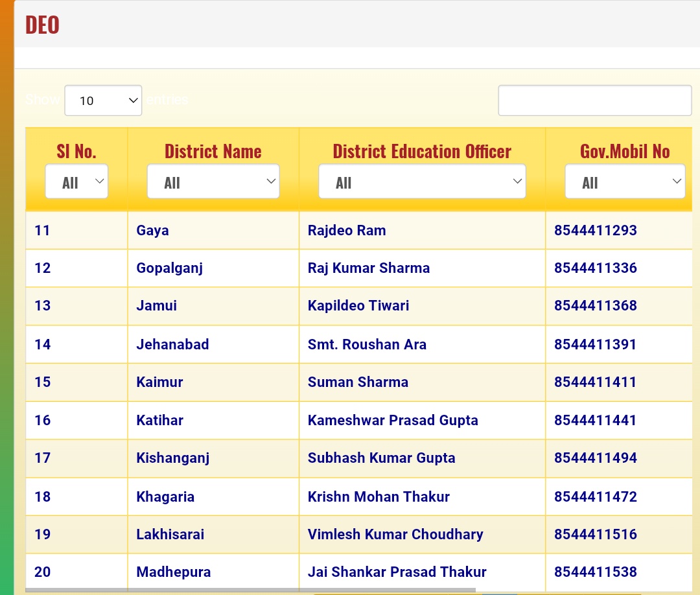
Task: Select mobile number 8544411516 for Lakhisarai
Action: (595, 534)
